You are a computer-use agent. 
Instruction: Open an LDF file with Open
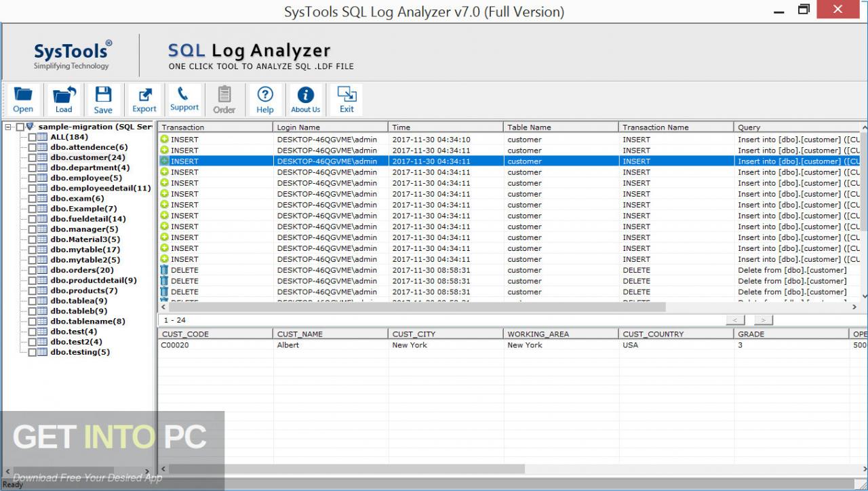23,100
